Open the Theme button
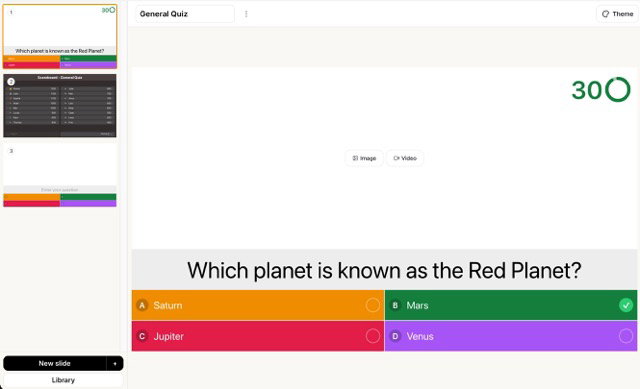The width and height of the screenshot is (640, 389). 618,14
